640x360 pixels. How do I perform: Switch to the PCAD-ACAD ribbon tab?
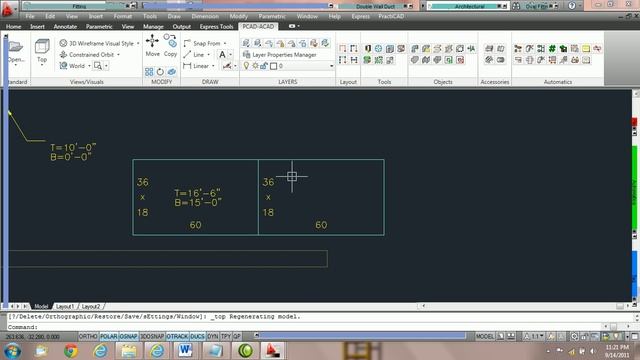click(258, 27)
